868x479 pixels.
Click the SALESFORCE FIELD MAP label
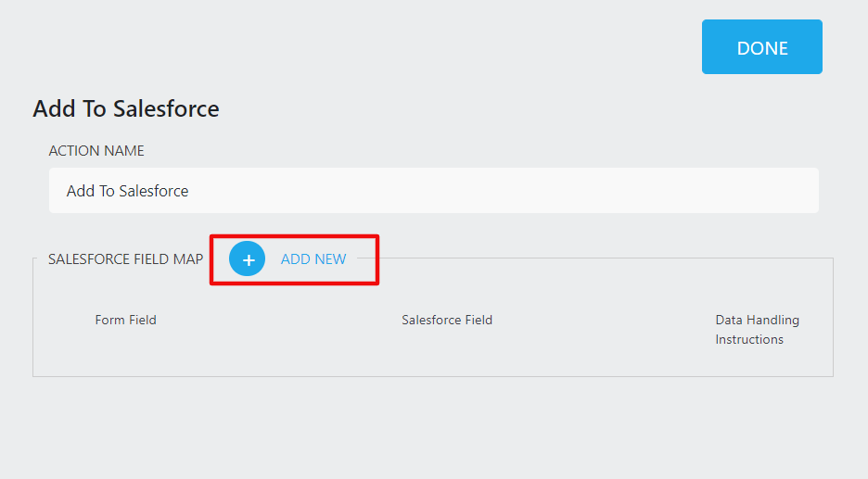125,259
